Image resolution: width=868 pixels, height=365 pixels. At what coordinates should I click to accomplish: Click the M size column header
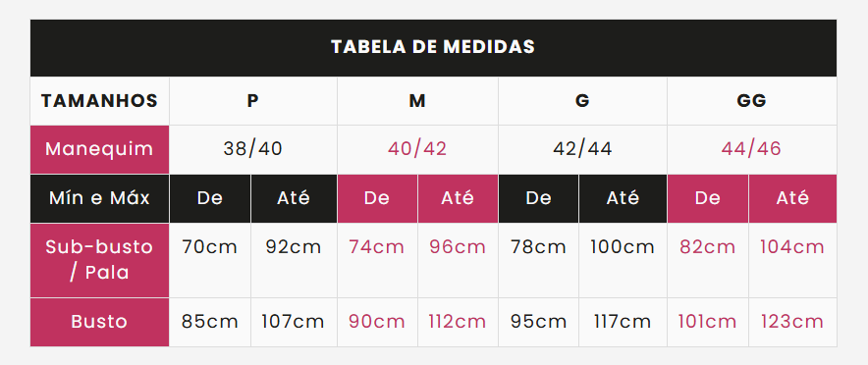click(x=417, y=101)
